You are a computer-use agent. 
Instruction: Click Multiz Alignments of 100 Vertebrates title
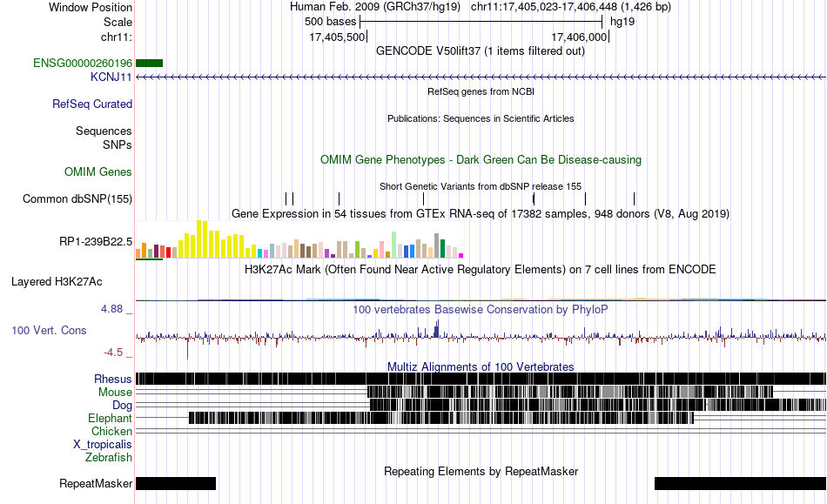pos(481,366)
